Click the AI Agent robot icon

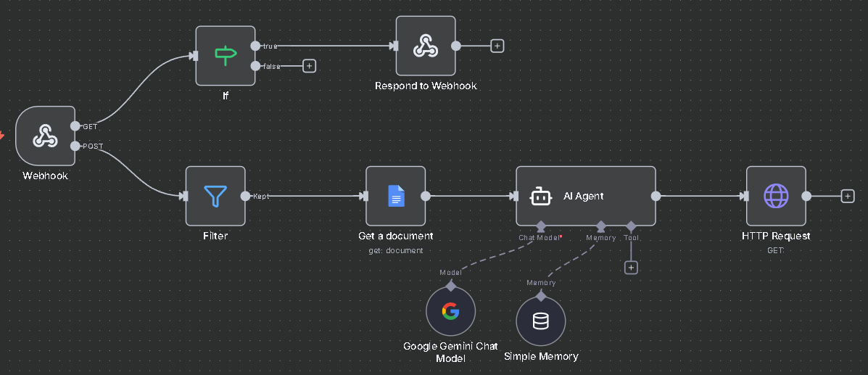point(540,196)
